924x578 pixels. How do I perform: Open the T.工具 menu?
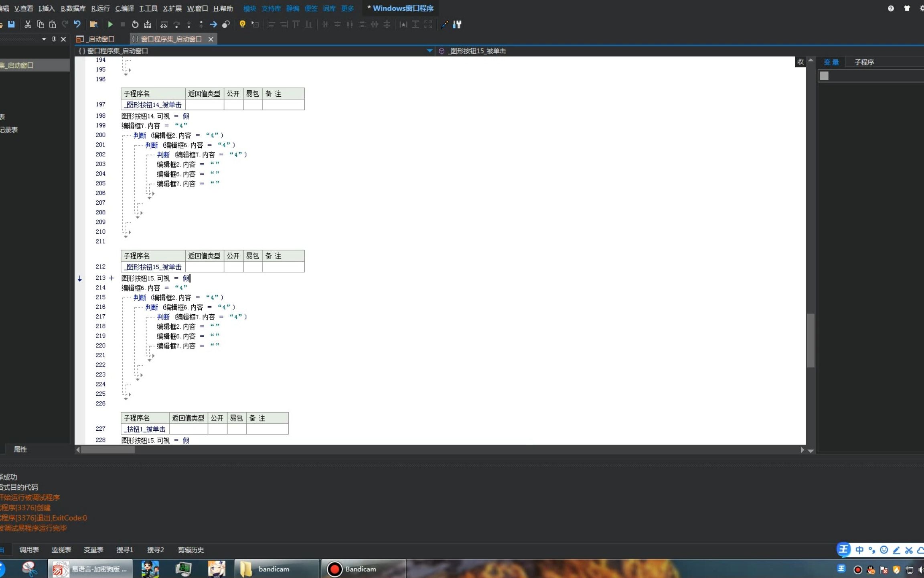point(148,8)
